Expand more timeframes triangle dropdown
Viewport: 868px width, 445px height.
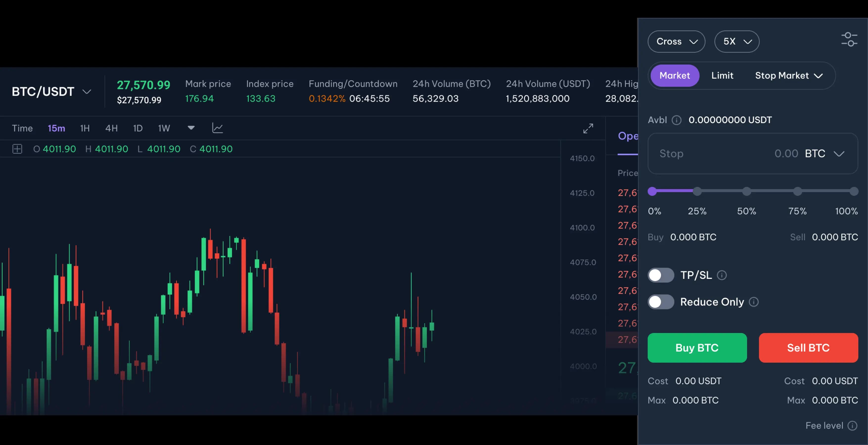[x=191, y=128]
